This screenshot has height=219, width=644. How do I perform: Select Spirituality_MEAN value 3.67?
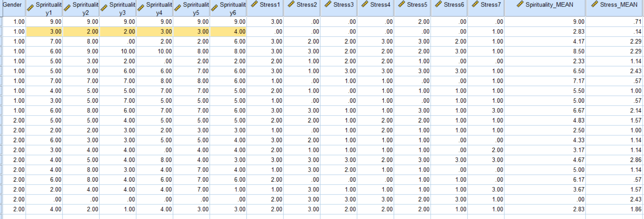pyautogui.click(x=579, y=190)
